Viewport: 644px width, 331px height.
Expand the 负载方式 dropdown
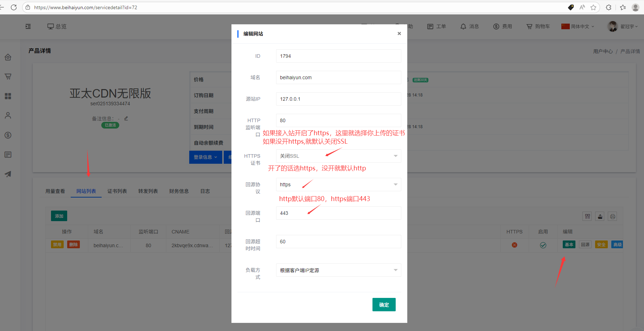338,270
